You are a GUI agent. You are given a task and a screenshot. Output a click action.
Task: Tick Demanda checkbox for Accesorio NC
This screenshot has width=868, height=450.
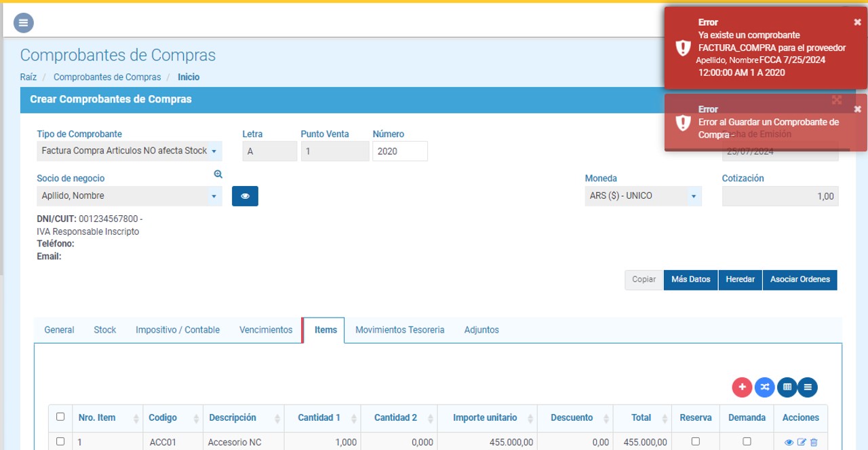pyautogui.click(x=747, y=441)
